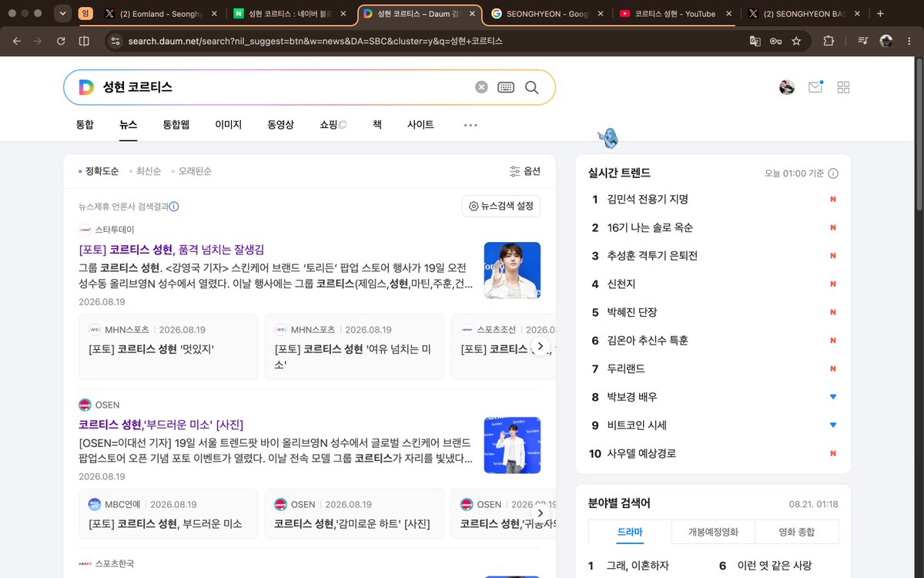Open the tab search dropdown arrow
The height and width of the screenshot is (578, 924).
(x=63, y=13)
